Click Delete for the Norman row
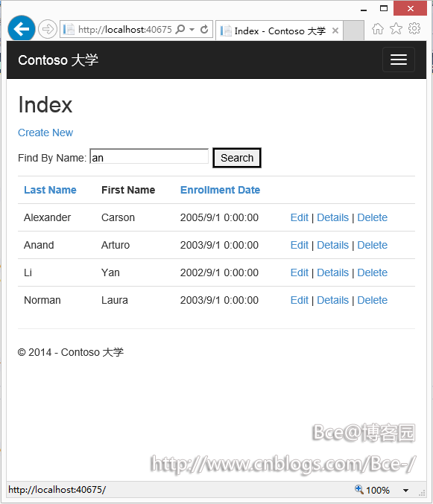The image size is (433, 504). [x=372, y=300]
